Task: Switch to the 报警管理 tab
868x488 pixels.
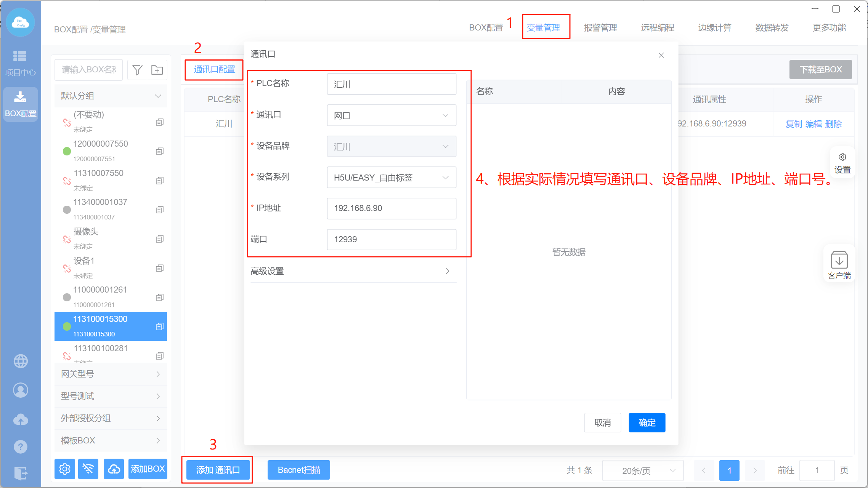Action: coord(600,28)
